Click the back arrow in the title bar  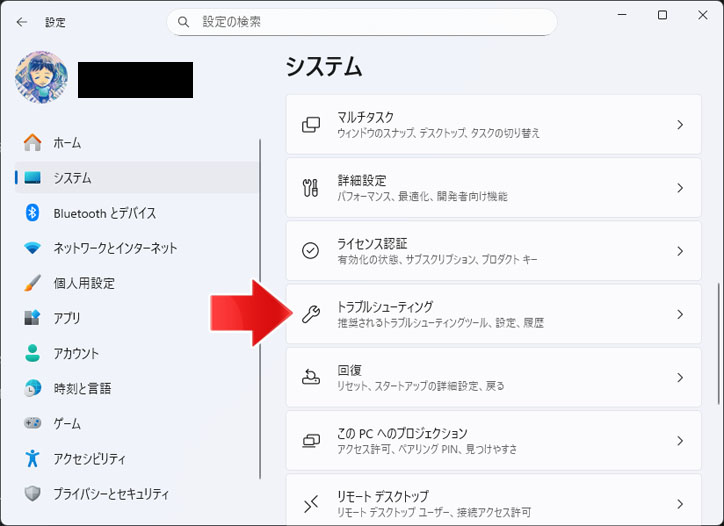pos(22,22)
